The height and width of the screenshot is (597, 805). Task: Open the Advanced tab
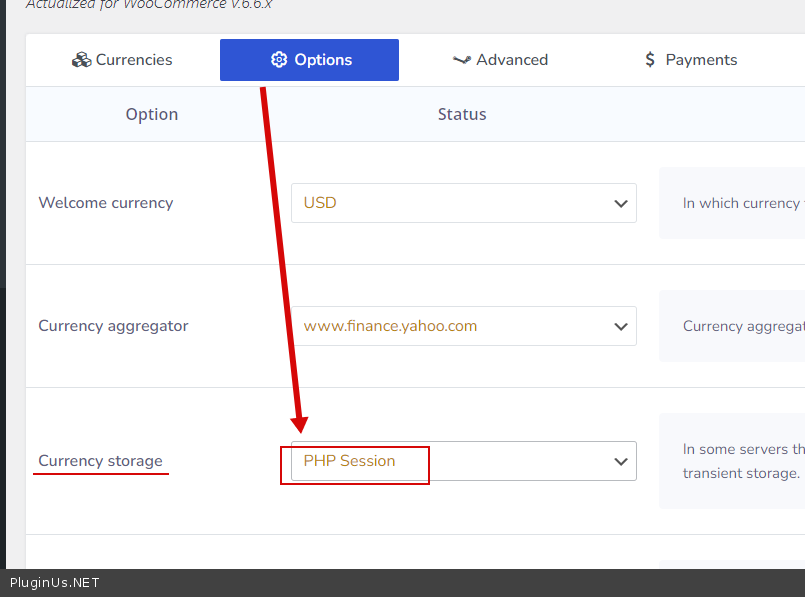click(511, 60)
